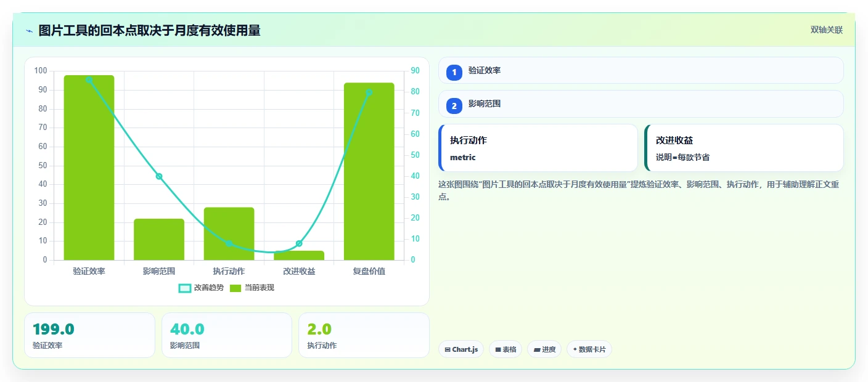Click the 数据卡片 tag

tap(589, 349)
